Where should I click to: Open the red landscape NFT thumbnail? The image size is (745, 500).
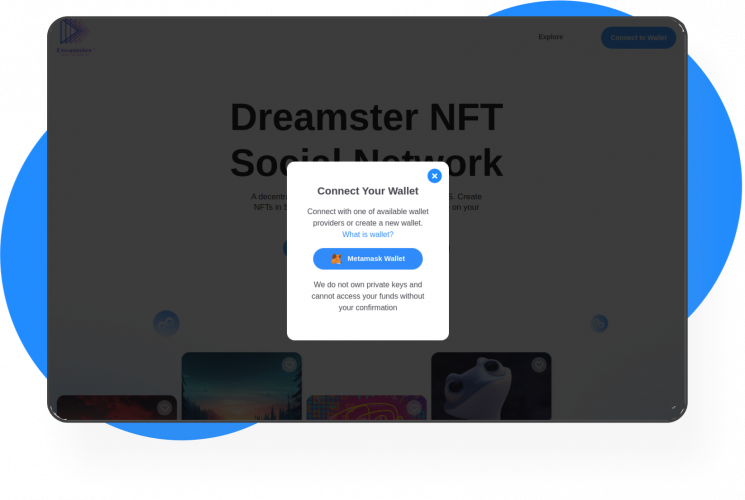click(117, 408)
